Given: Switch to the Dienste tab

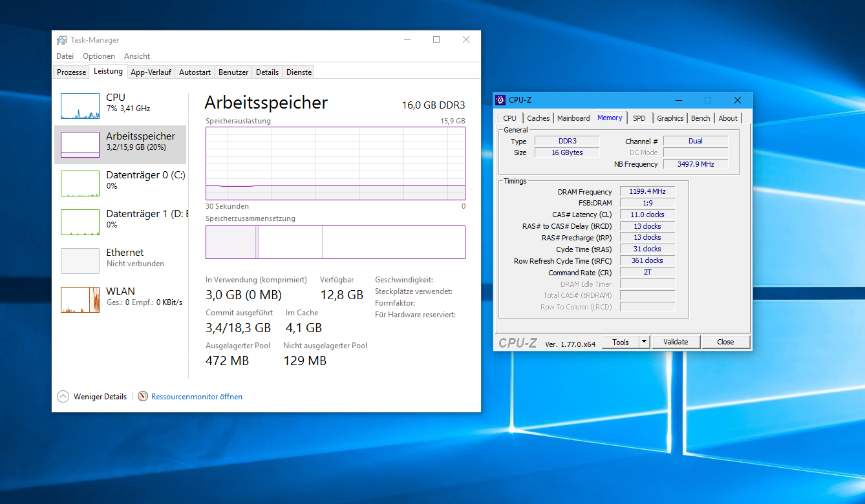Looking at the screenshot, I should (x=299, y=72).
